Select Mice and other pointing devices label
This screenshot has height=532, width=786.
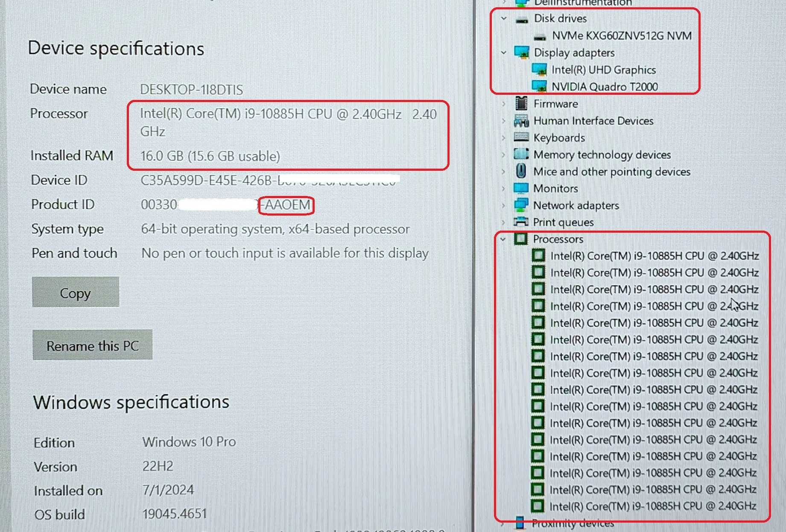point(612,172)
